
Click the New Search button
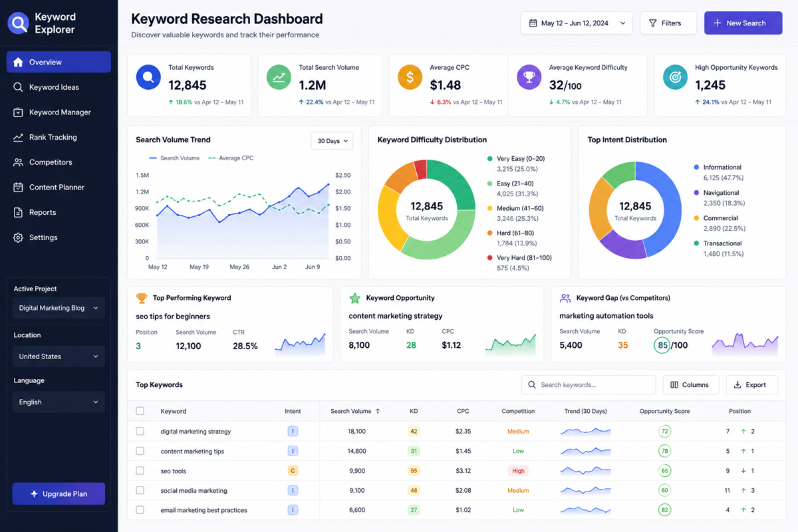pos(743,23)
